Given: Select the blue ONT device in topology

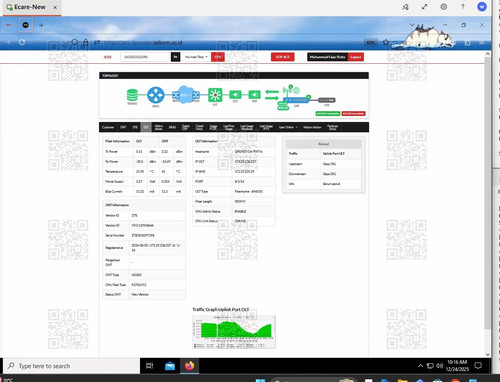Looking at the screenshot, I should (x=296, y=100).
